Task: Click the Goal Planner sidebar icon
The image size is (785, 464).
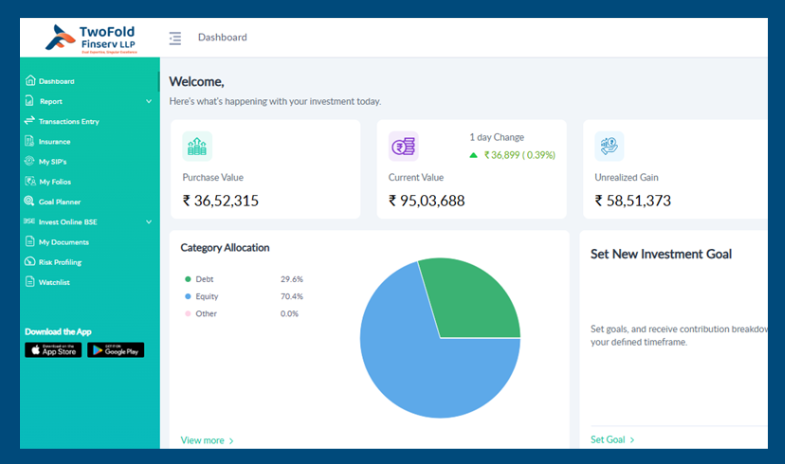Action: pos(30,201)
